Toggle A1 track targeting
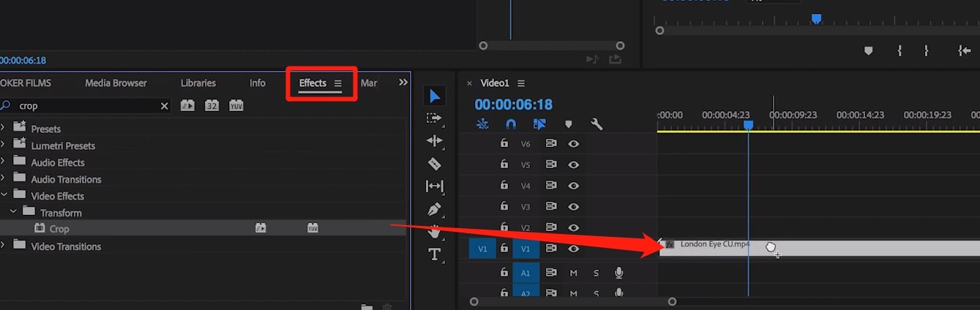Image resolution: width=980 pixels, height=310 pixels. pos(525,273)
